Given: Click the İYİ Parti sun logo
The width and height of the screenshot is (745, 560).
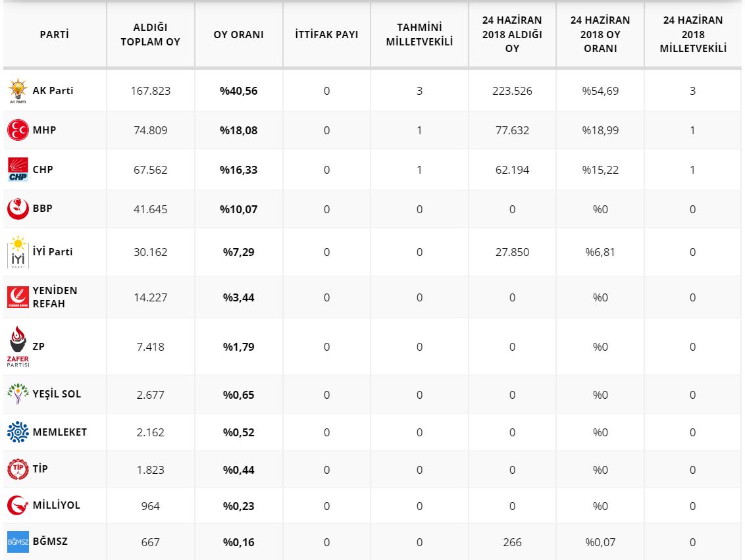Looking at the screenshot, I should (18, 252).
